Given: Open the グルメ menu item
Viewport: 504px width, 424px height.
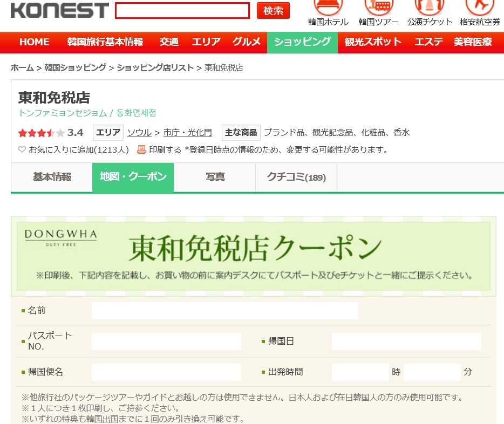Looking at the screenshot, I should (247, 42).
